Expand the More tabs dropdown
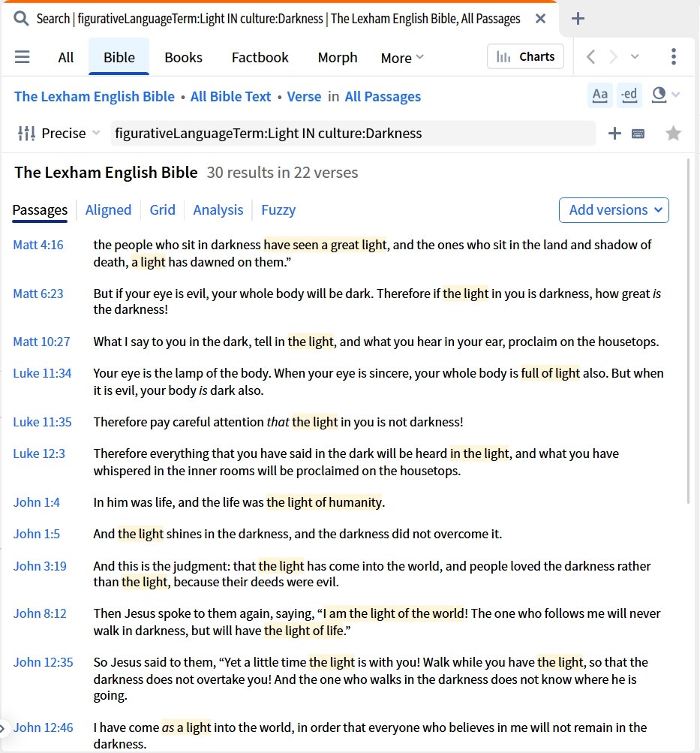This screenshot has height=753, width=700. (x=402, y=58)
